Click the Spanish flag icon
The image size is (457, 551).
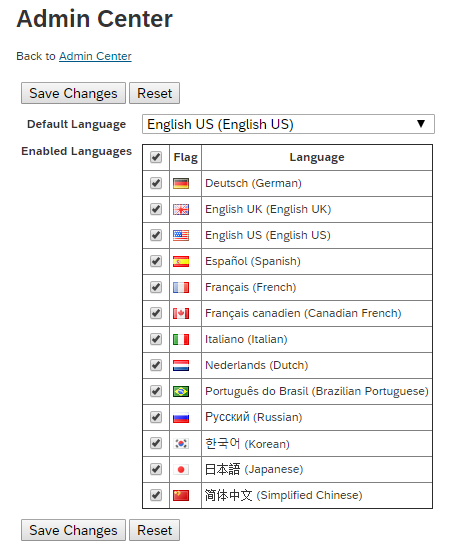pos(181,261)
